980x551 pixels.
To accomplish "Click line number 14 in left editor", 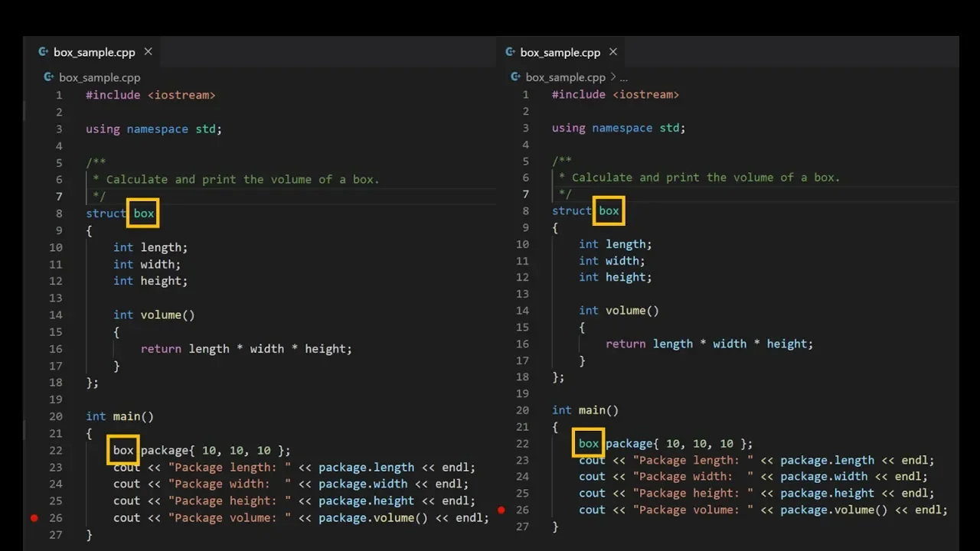I will tap(56, 315).
